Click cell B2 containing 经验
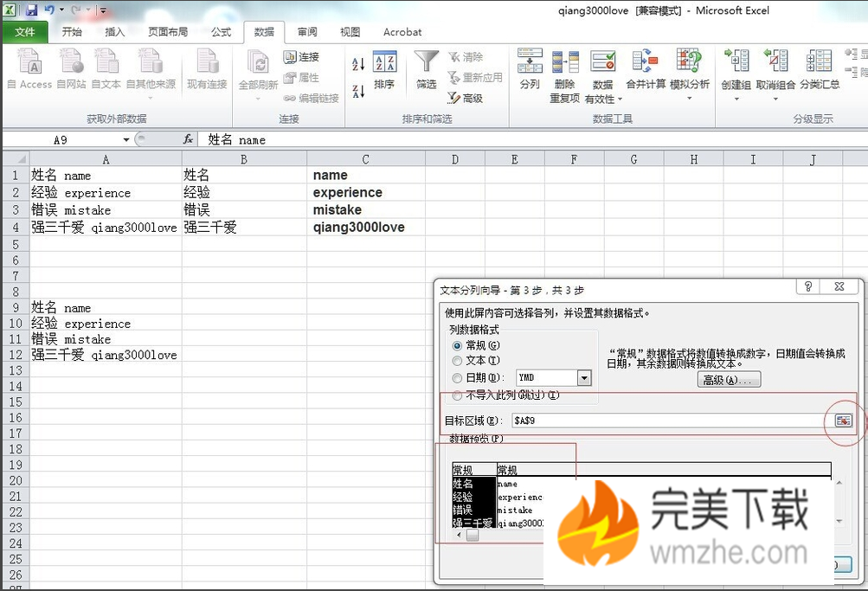The height and width of the screenshot is (591, 868). tap(245, 193)
